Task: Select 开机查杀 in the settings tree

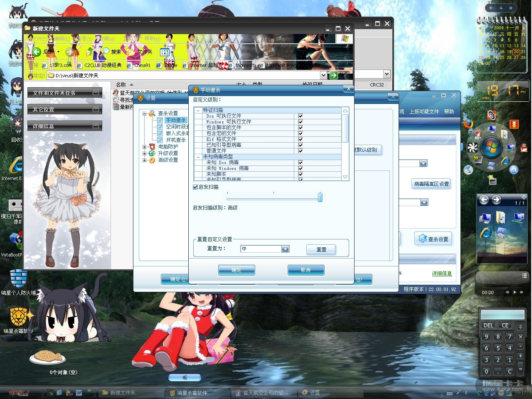Action: point(176,140)
